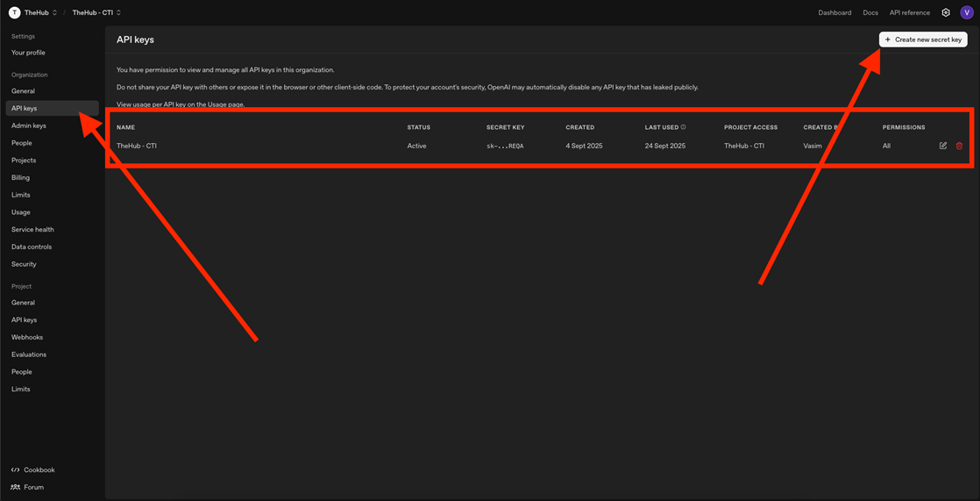Select Admin keys in the sidebar

point(29,125)
